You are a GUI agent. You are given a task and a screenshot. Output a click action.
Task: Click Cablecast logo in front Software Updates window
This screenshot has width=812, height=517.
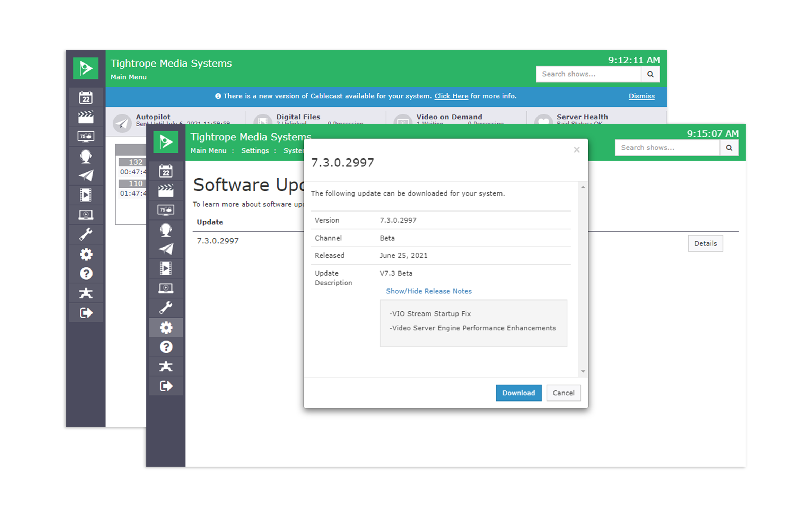[166, 142]
